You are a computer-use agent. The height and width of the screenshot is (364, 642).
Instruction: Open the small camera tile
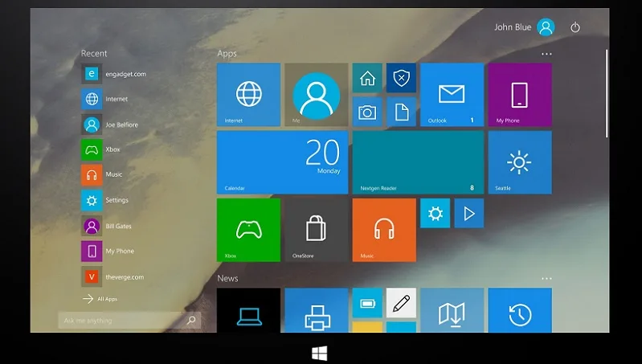367,112
